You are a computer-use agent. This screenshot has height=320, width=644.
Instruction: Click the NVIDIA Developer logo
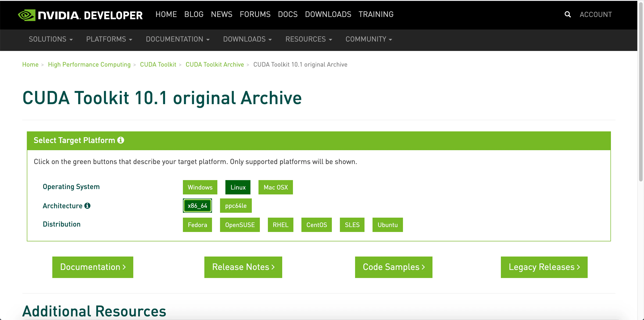[x=80, y=15]
